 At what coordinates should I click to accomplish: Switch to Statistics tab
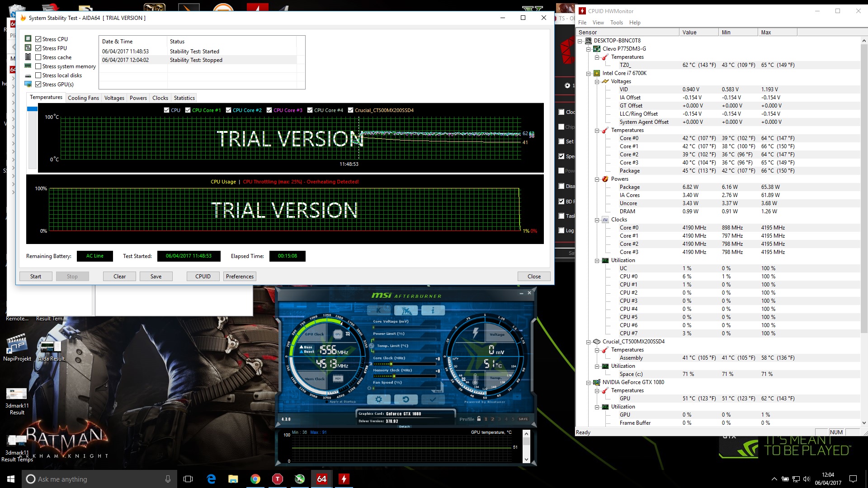184,98
